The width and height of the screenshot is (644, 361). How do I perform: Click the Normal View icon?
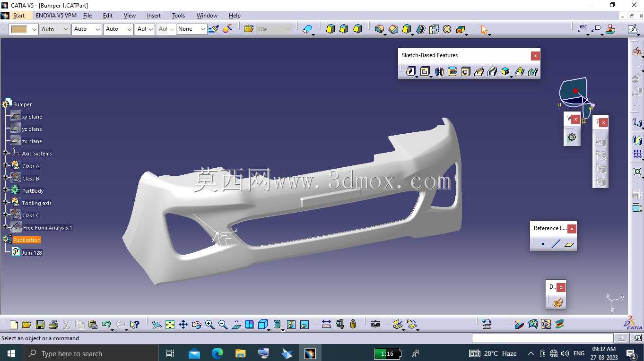click(x=236, y=325)
